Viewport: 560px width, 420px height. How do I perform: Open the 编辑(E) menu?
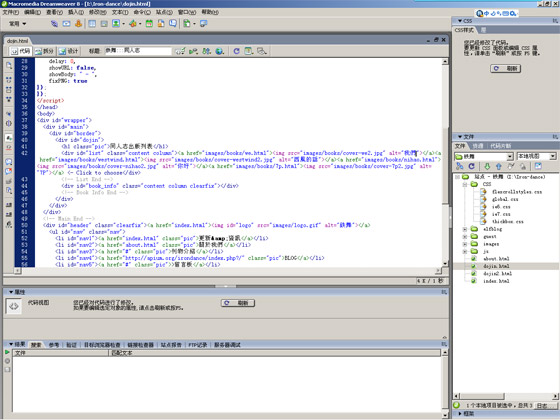[x=32, y=12]
